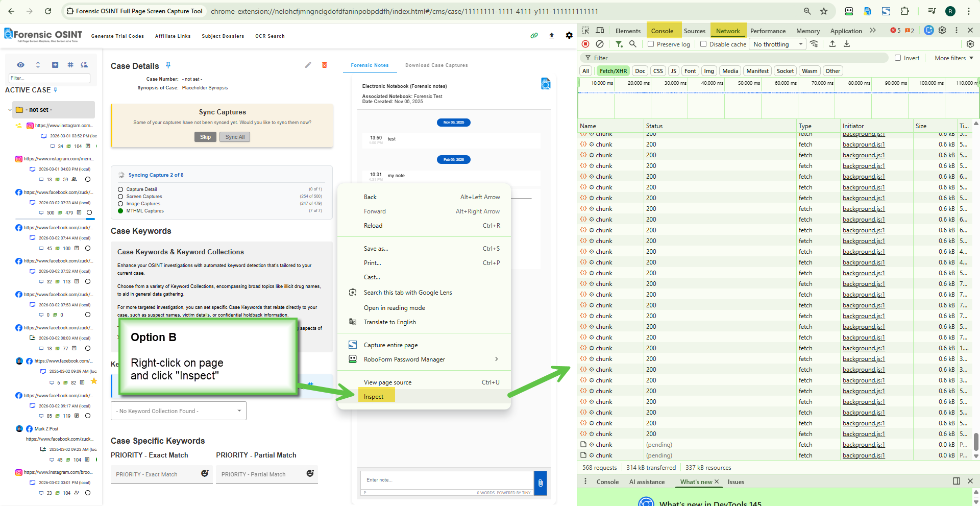Click the add new case plus icon
This screenshot has width=980, height=506.
click(55, 65)
